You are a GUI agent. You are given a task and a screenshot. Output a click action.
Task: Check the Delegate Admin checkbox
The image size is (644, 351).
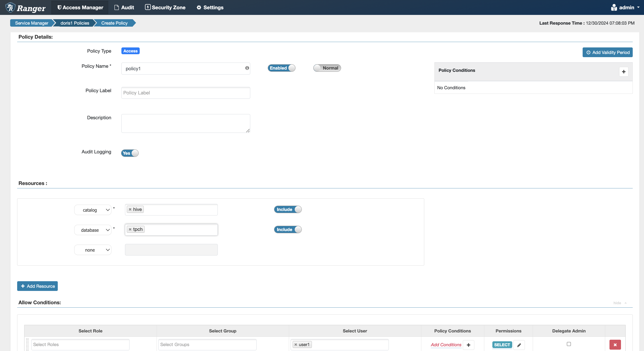569,344
